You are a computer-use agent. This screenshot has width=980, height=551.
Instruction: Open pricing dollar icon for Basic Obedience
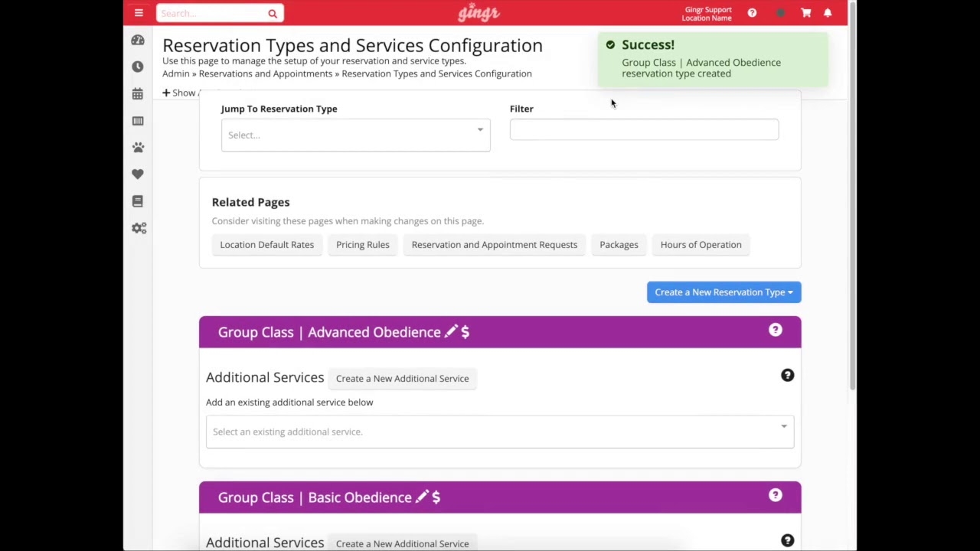coord(436,497)
